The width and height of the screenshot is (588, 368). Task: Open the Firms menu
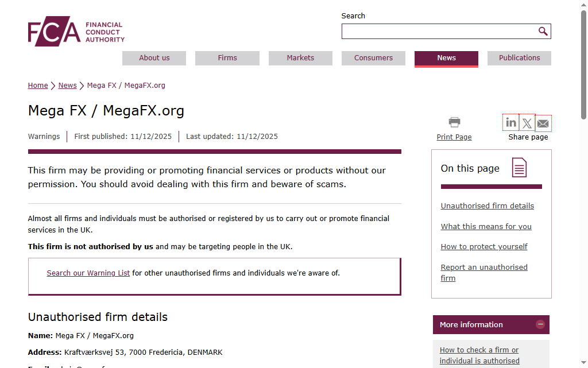227,58
